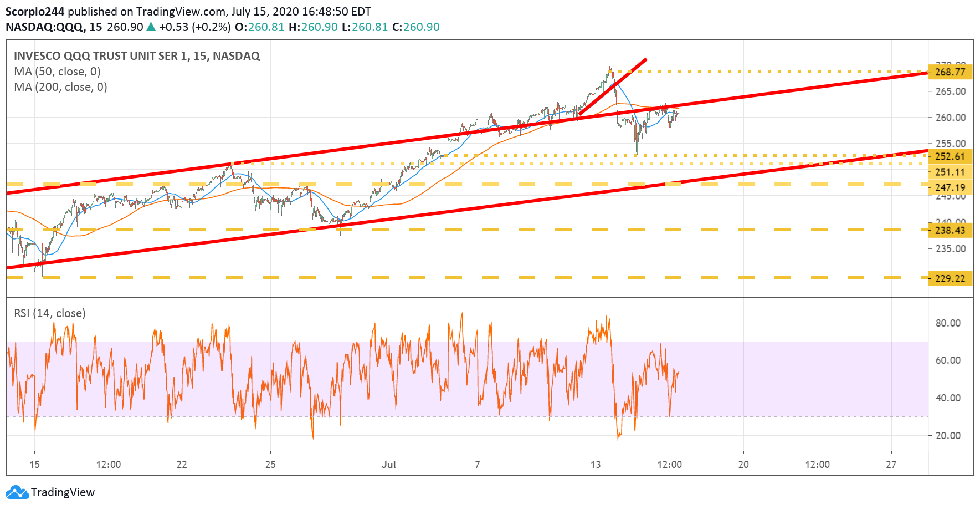980x509 pixels.
Task: Click the 13 date label on time axis
Action: click(596, 464)
